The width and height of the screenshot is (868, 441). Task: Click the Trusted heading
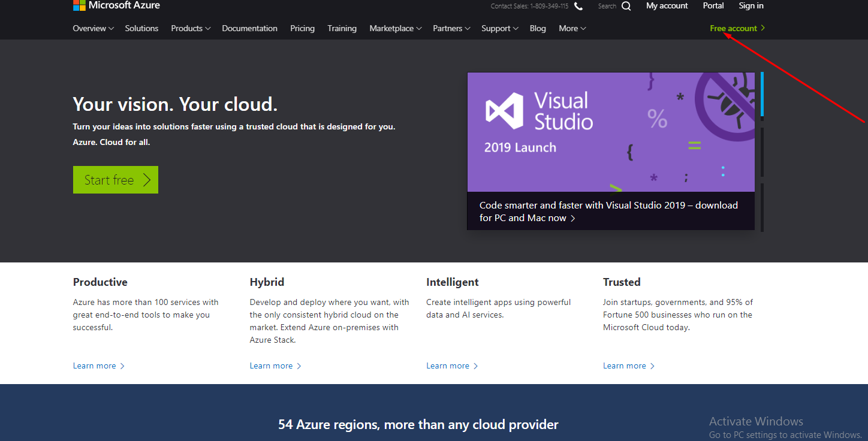(622, 282)
